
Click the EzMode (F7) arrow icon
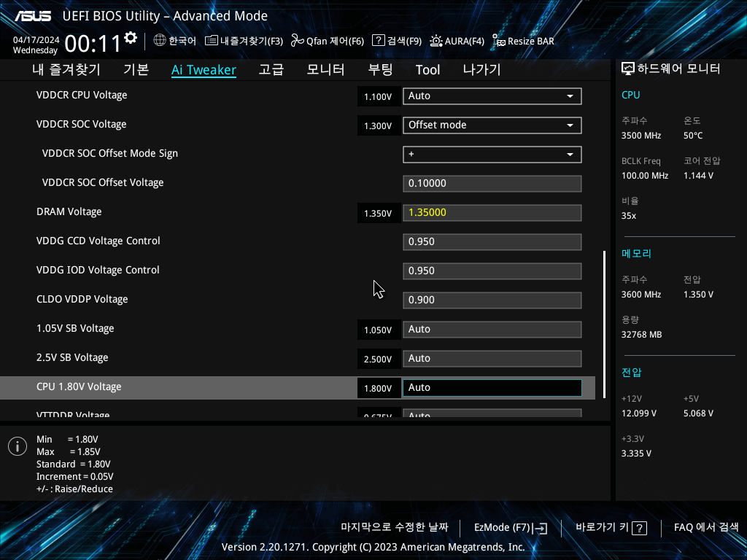click(x=541, y=528)
